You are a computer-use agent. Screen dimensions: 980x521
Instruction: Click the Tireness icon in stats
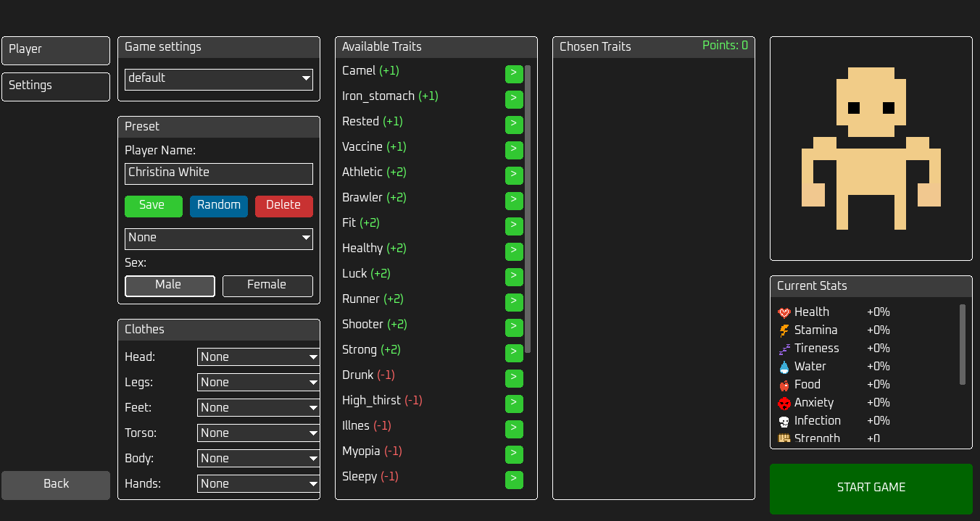coord(784,349)
